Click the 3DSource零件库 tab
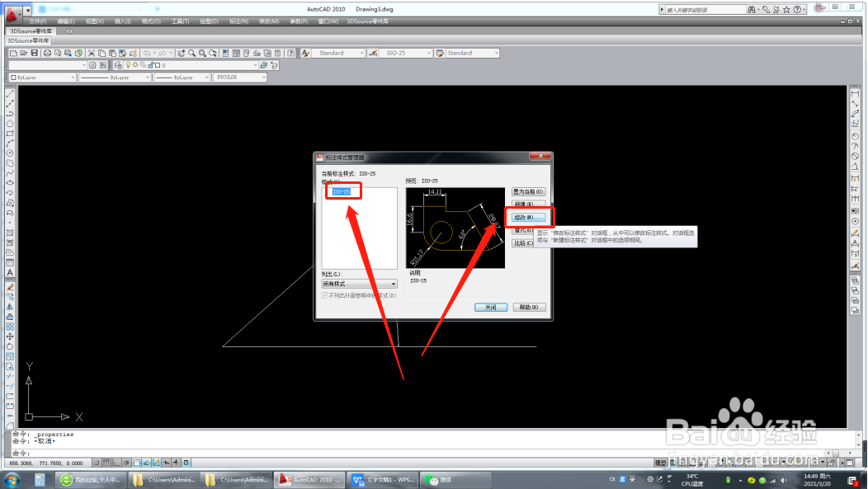Viewport: 868px width, 489px height. (x=31, y=31)
